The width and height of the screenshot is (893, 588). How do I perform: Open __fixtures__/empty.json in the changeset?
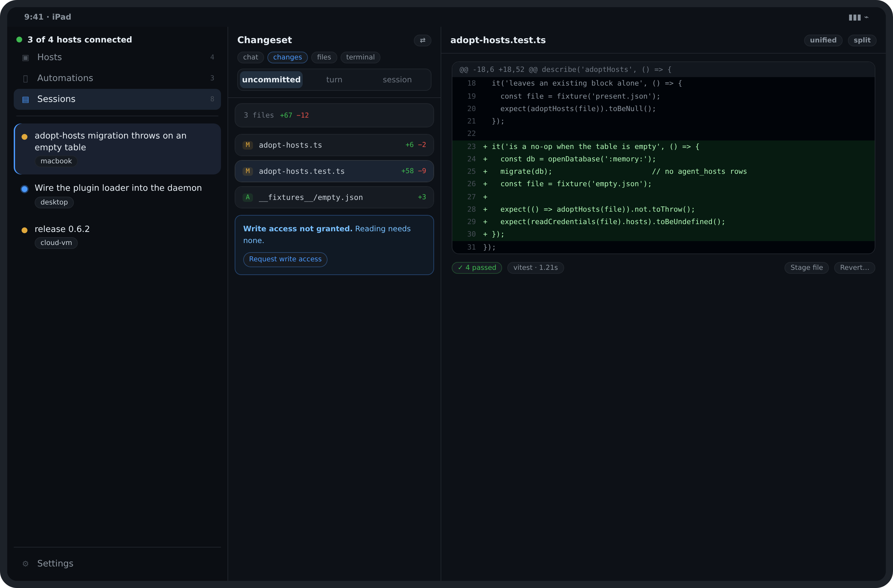coord(334,198)
